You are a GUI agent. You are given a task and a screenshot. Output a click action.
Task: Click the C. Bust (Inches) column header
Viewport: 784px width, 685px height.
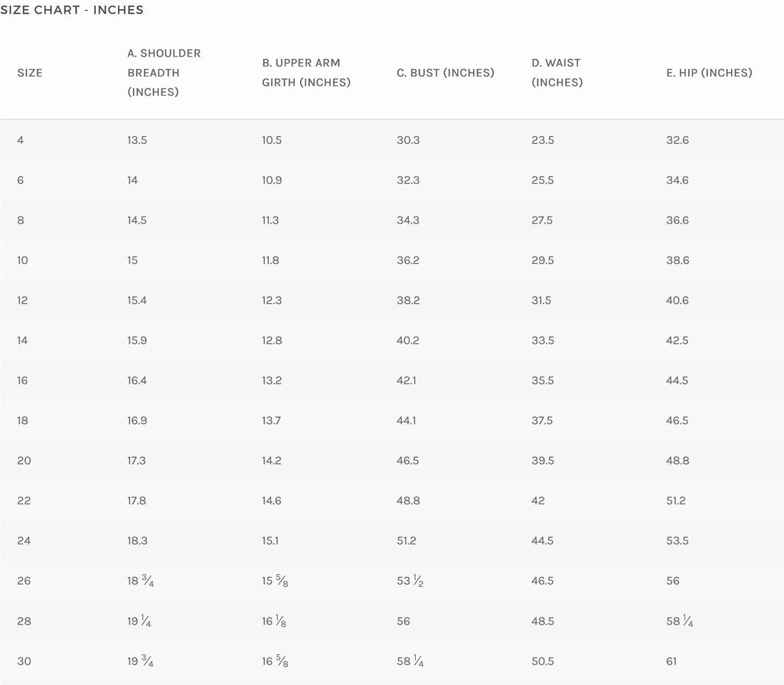(446, 73)
